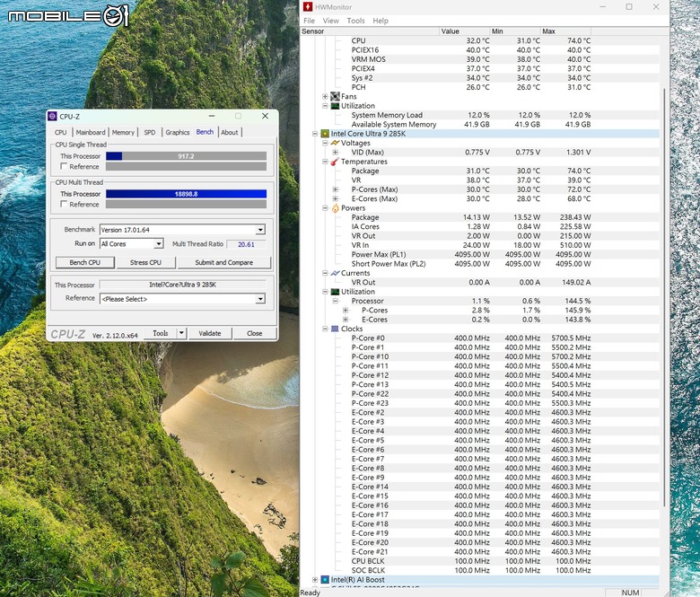Toggle Reference checkbox under CPU Multi Thread
Viewport: 700px width, 597px height.
click(x=64, y=204)
